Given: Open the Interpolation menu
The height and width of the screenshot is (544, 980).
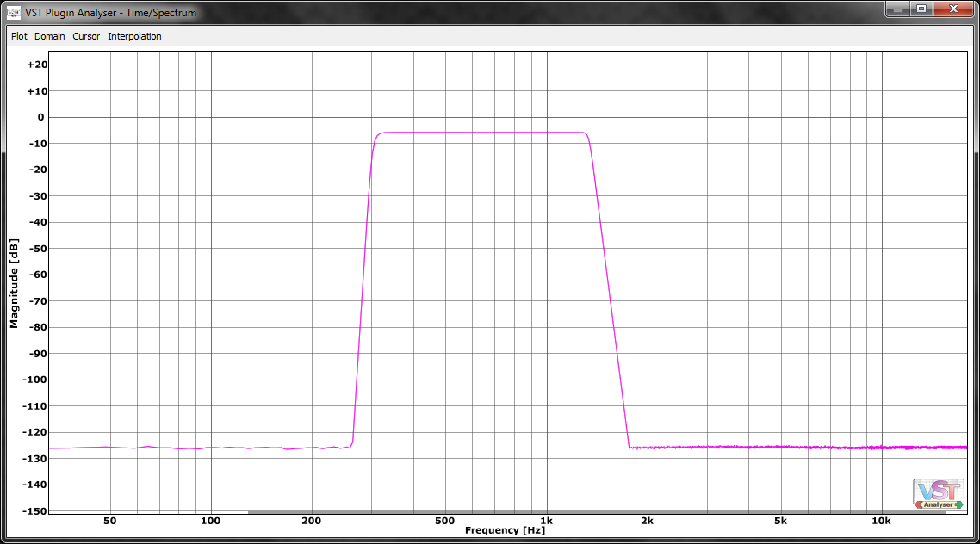Looking at the screenshot, I should click(134, 36).
